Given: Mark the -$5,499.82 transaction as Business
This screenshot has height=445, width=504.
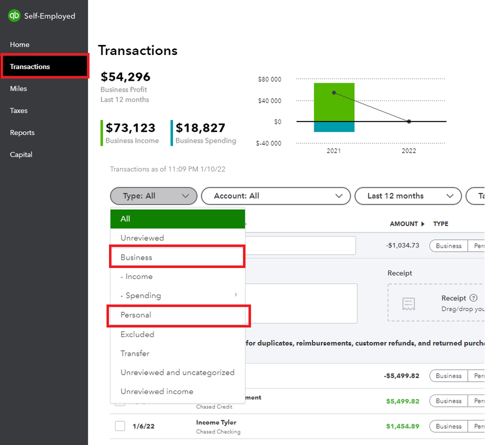Looking at the screenshot, I should tap(449, 375).
